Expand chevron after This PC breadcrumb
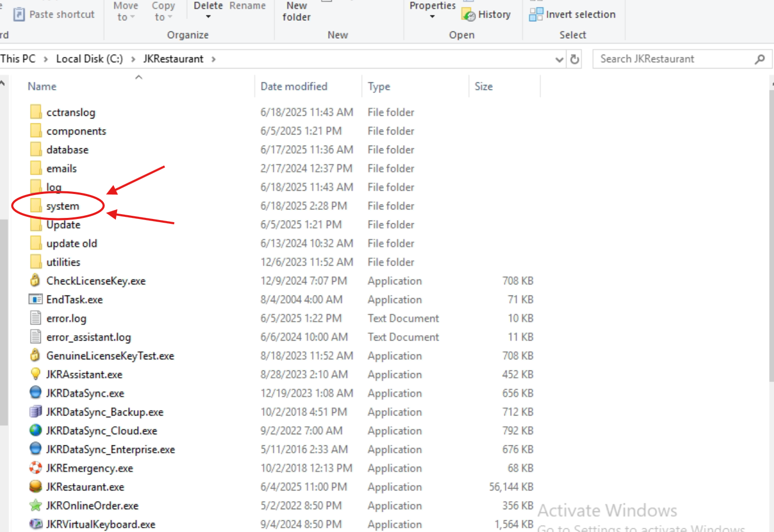This screenshot has height=532, width=774. (x=46, y=59)
